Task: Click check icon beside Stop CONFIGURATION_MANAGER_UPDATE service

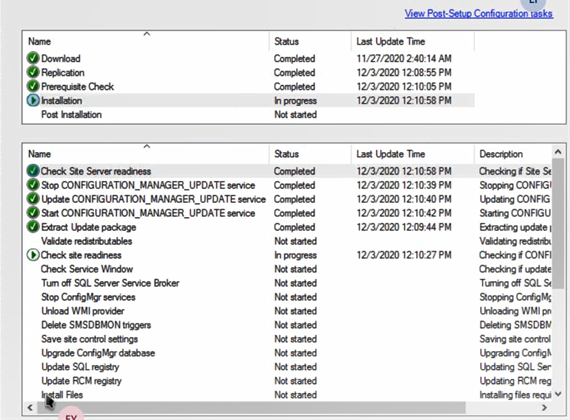Action: [x=33, y=185]
